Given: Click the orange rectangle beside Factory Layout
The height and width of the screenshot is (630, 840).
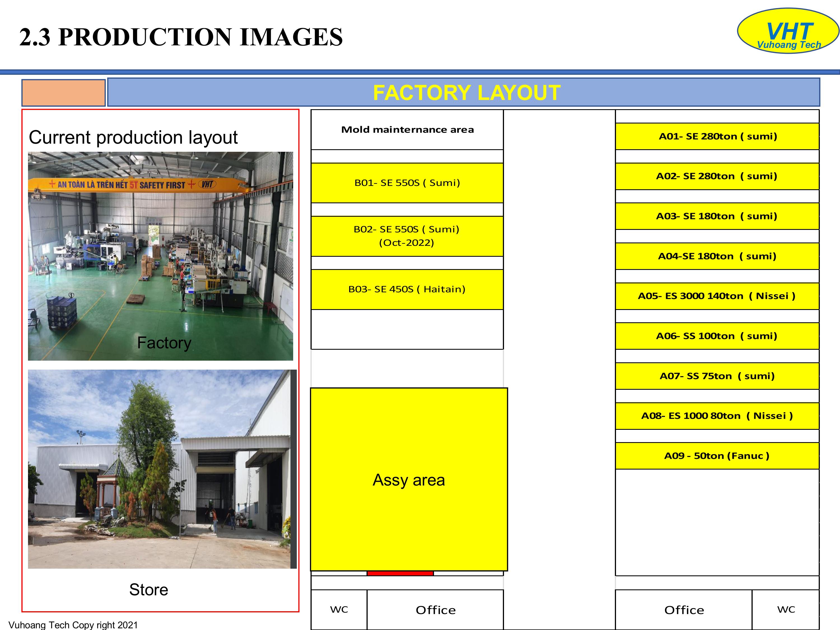Looking at the screenshot, I should click(x=63, y=93).
